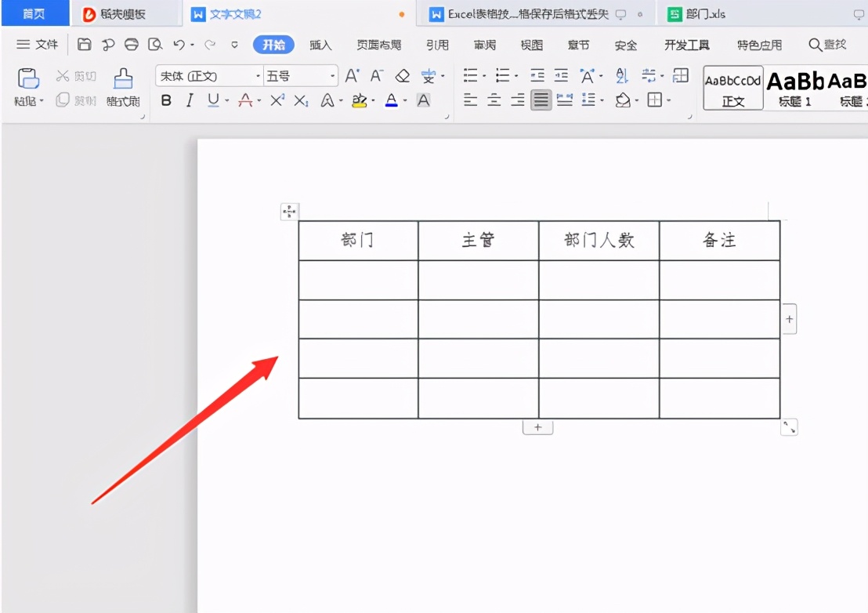
Task: Toggle strikethrough A formatting
Action: 245,100
